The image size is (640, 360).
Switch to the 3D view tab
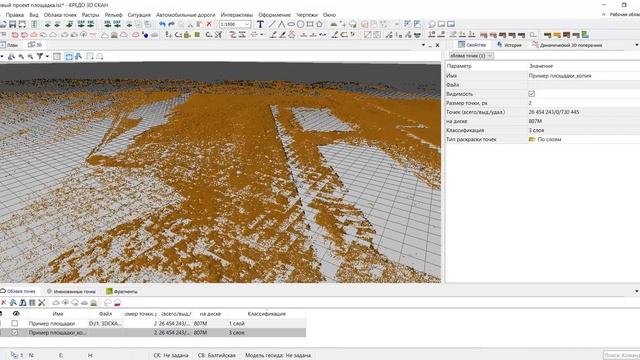(x=35, y=45)
